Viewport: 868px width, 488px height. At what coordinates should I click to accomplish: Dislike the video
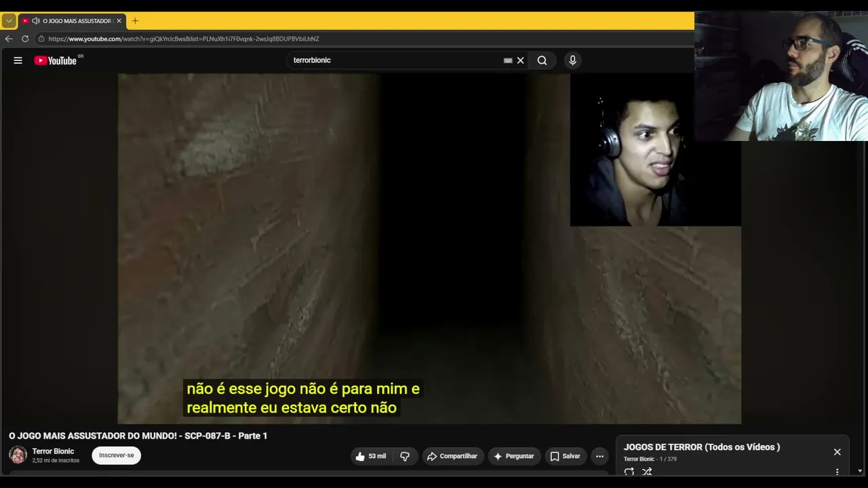(x=405, y=456)
